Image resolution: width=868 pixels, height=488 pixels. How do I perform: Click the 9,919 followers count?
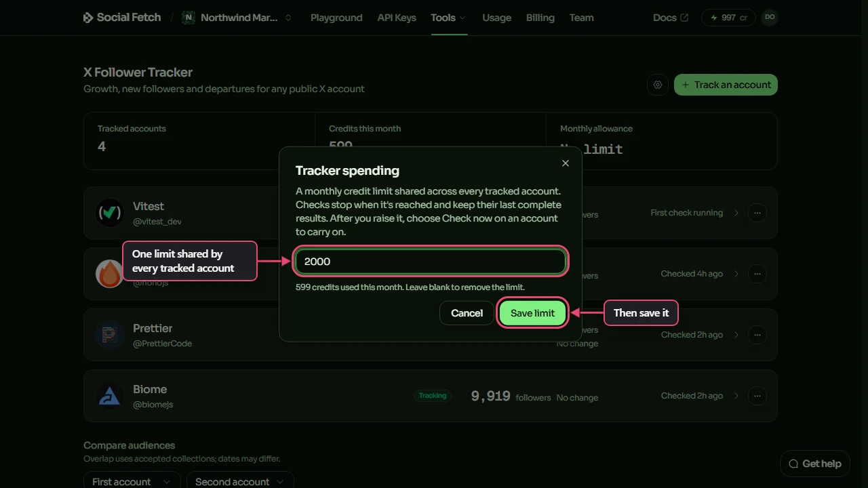pos(490,396)
